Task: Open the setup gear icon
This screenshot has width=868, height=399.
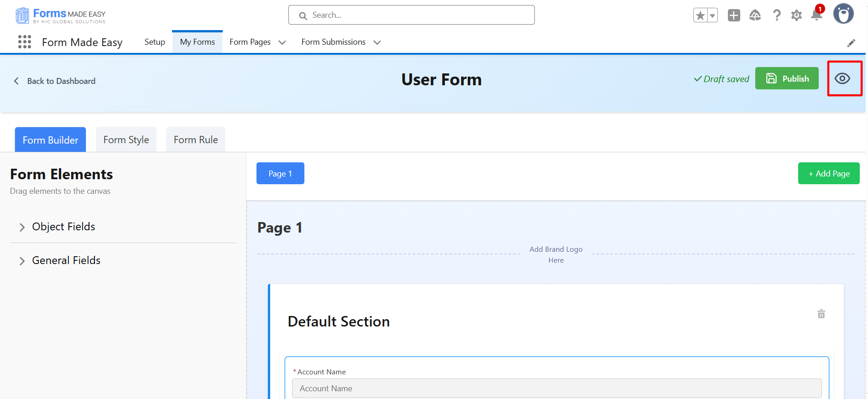Action: coord(796,16)
